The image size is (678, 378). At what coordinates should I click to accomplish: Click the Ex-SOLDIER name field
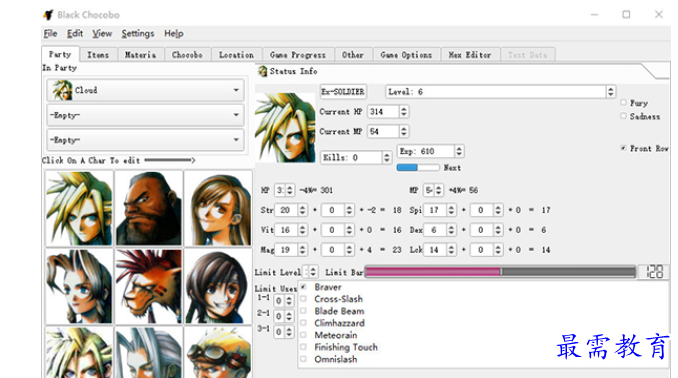[343, 92]
